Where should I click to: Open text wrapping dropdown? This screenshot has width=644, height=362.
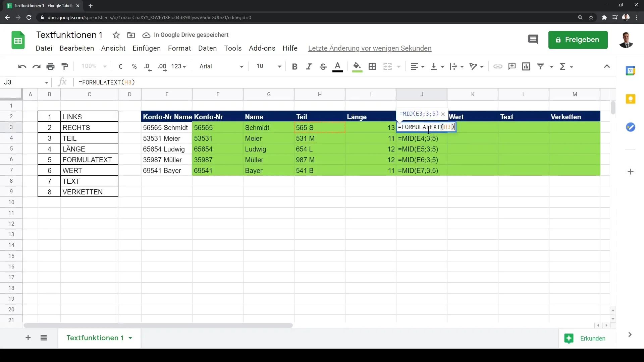[x=457, y=66]
